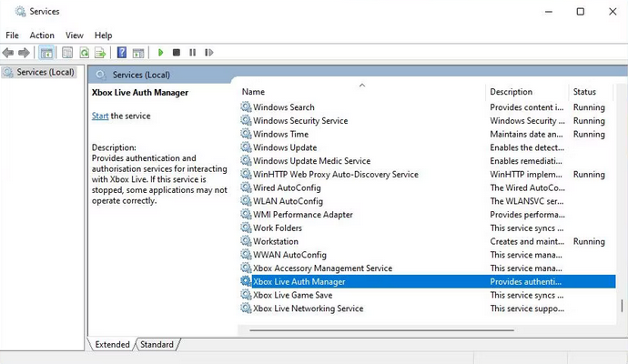
Task: Click the gear icon beside WinHTTP Web Proxy service
Action: pyautogui.click(x=246, y=174)
